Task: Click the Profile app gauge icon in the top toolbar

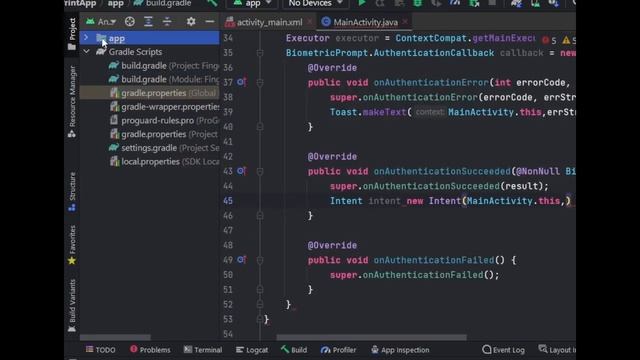Action: (x=455, y=3)
